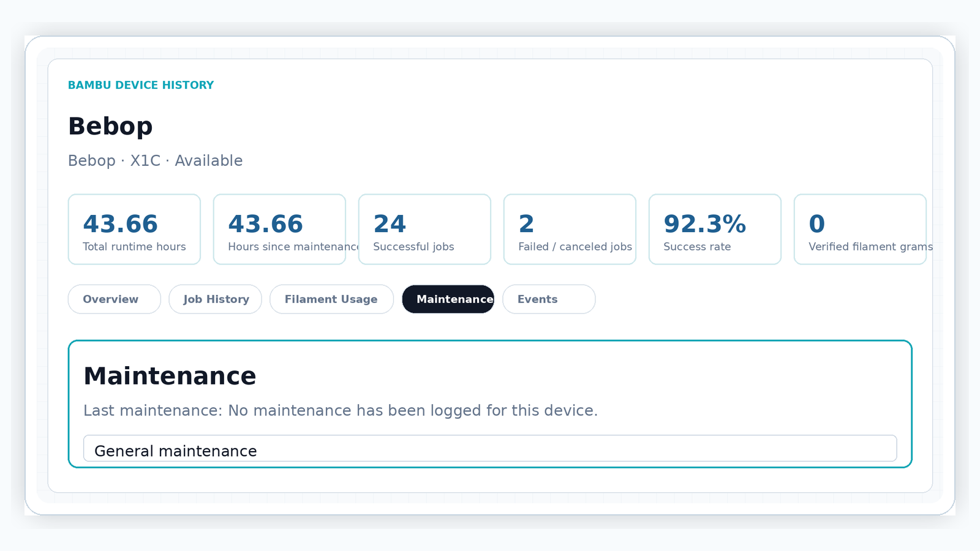Image resolution: width=980 pixels, height=551 pixels.
Task: Click the Verified filament grams card
Action: [x=860, y=230]
